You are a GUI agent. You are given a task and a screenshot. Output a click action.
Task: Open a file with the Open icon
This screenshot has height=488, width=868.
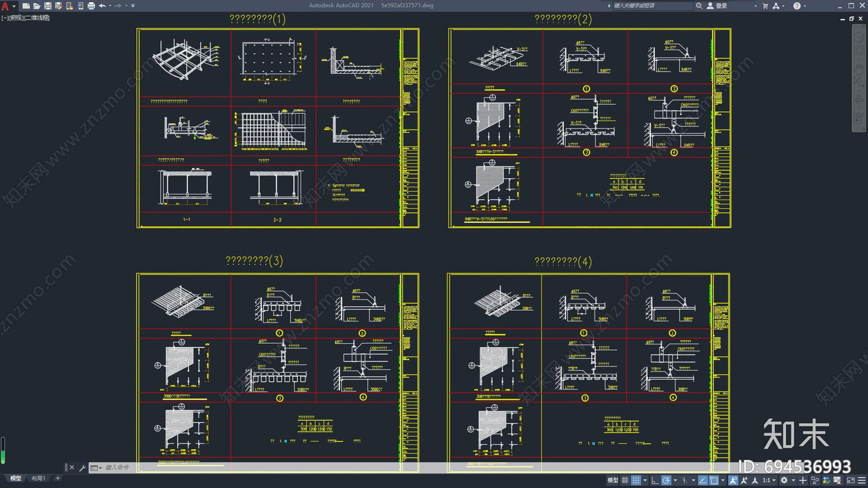coord(36,6)
